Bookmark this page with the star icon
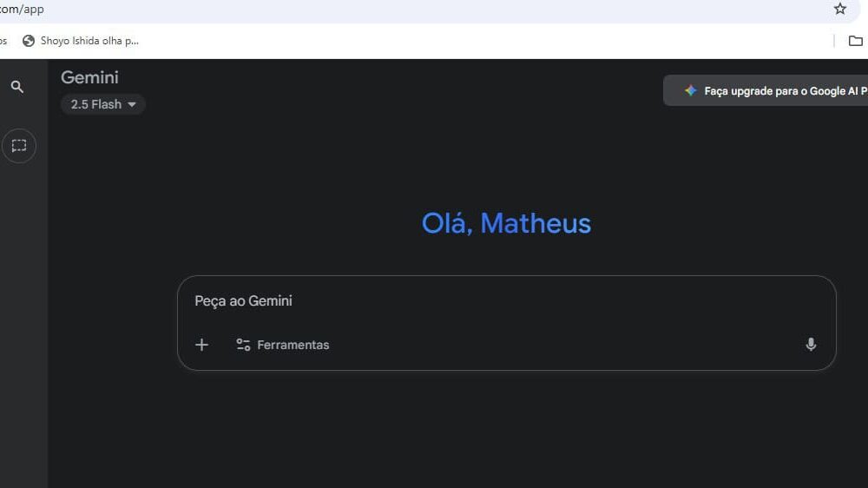 coord(840,9)
